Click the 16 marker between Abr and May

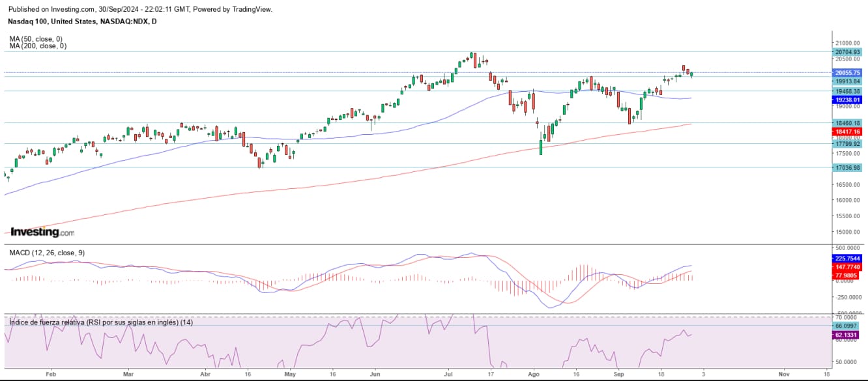pos(248,374)
